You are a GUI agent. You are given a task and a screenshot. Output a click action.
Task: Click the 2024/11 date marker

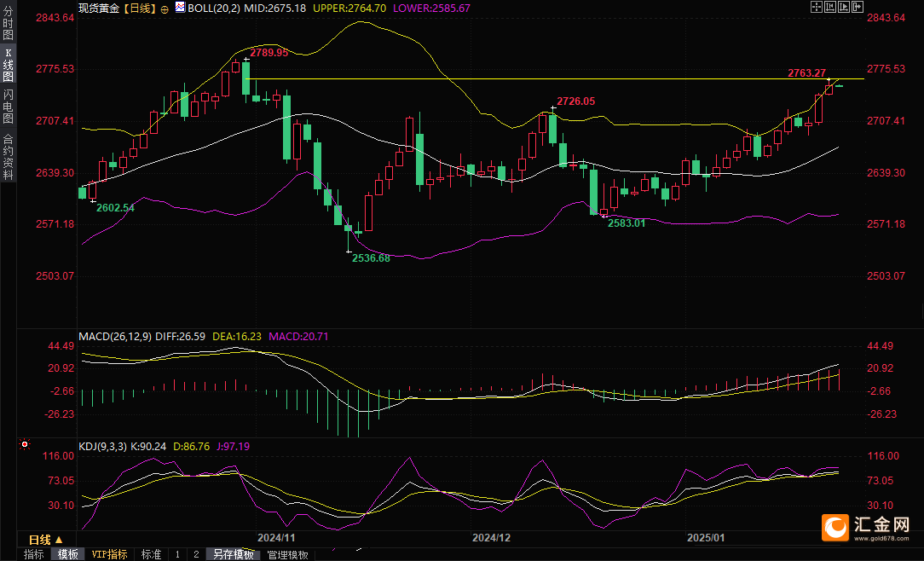point(276,537)
